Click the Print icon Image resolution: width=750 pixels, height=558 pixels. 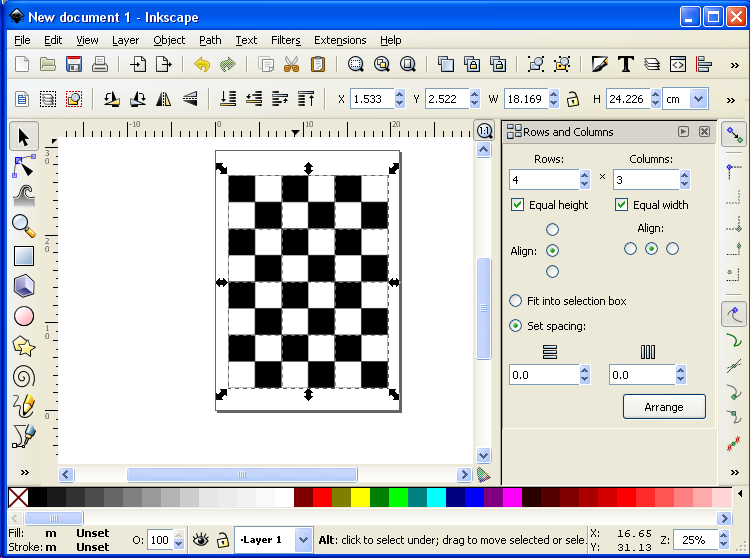(99, 64)
